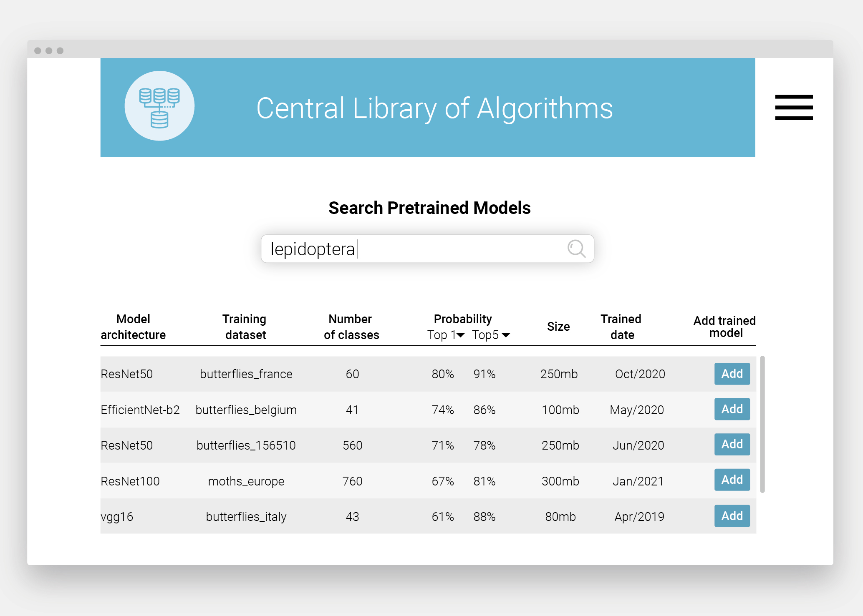Click the Model architecture column header
The height and width of the screenshot is (616, 863).
tap(133, 327)
